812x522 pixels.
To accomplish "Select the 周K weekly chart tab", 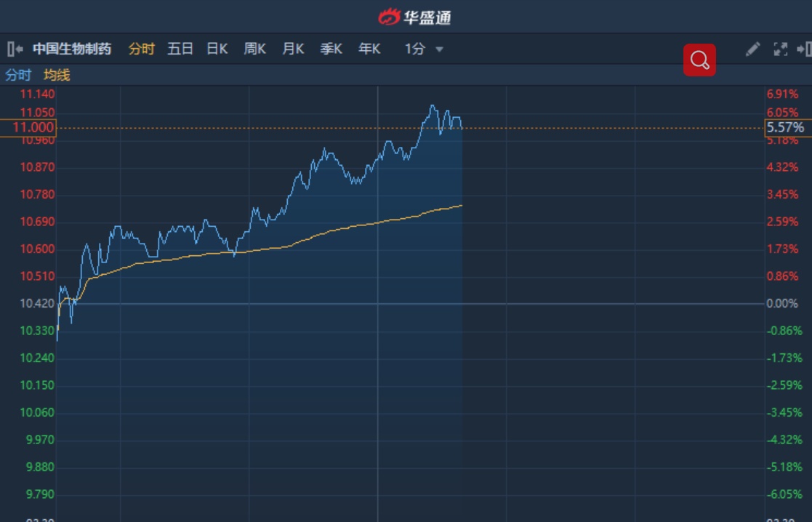I will pos(255,49).
